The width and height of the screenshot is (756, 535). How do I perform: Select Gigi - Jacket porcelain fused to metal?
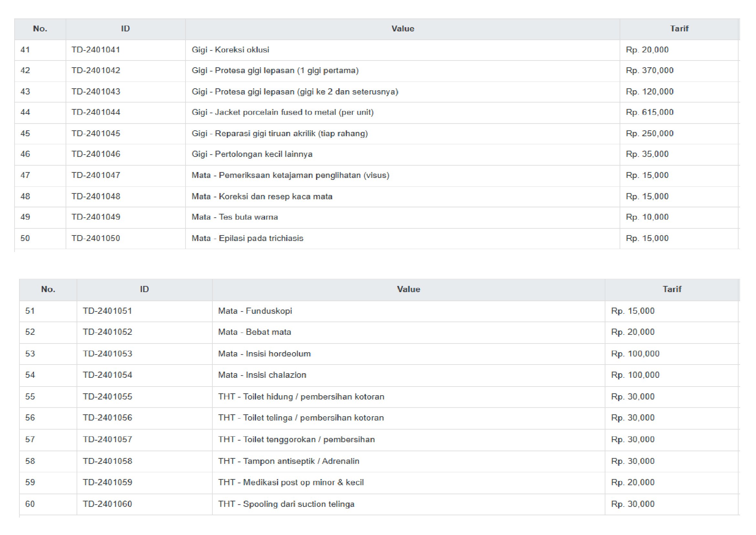coord(282,112)
